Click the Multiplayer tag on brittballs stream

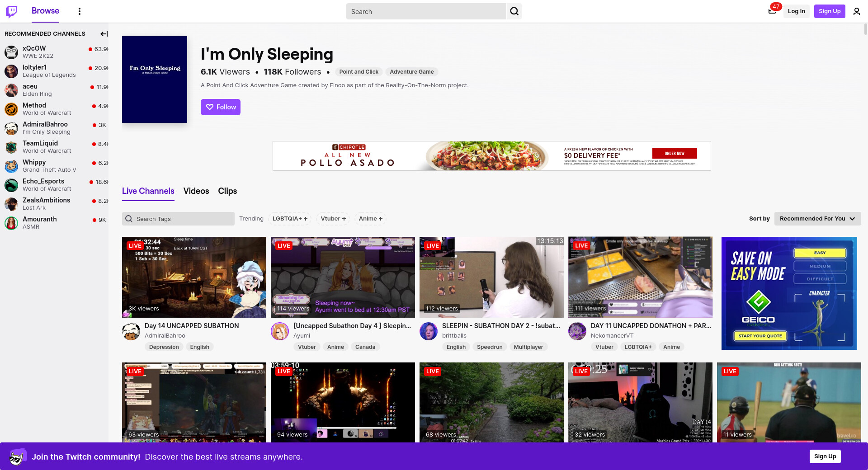coord(528,347)
